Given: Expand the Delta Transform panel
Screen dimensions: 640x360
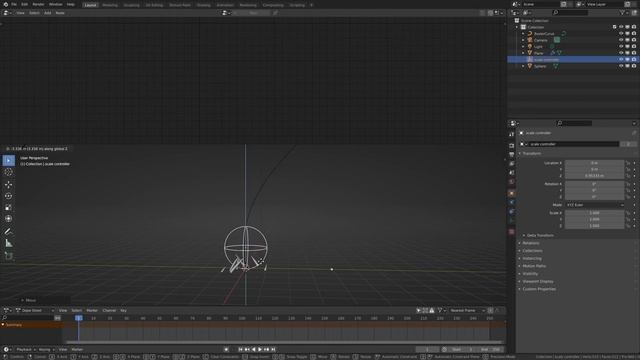Looking at the screenshot, I should (540, 236).
